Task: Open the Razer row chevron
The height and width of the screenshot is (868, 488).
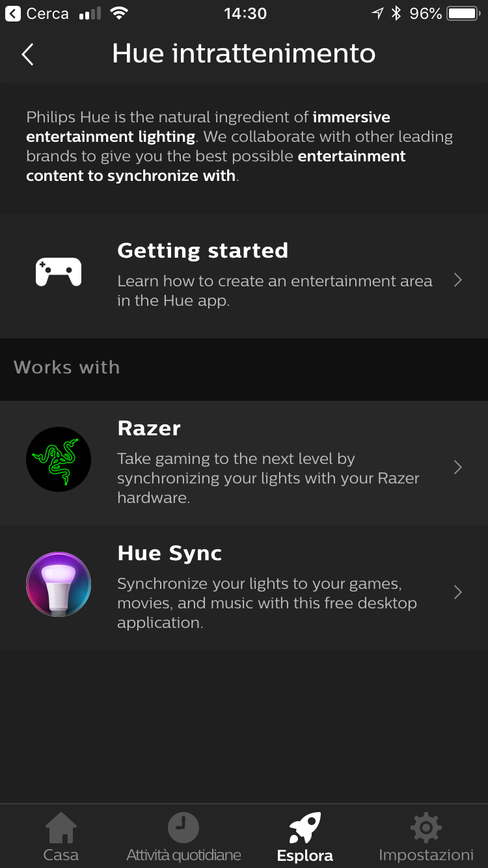Action: pos(458,467)
